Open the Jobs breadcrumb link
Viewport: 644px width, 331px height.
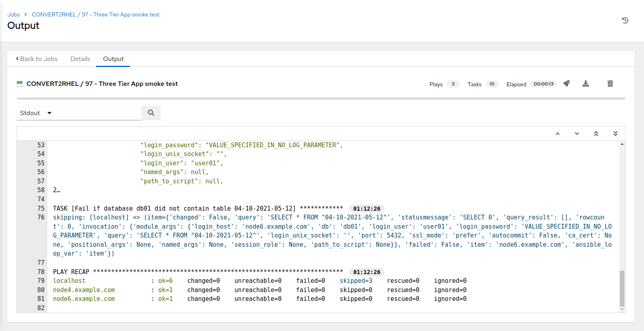13,14
